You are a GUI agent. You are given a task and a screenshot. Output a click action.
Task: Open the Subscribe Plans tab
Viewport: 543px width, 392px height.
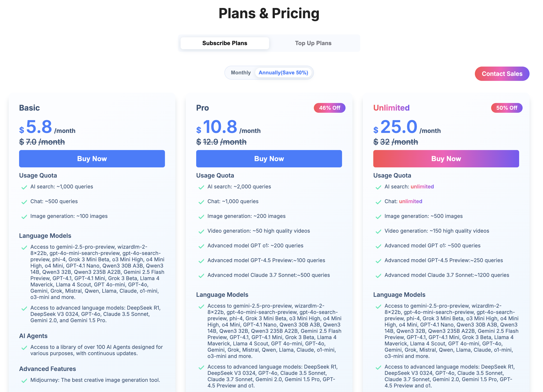point(225,43)
